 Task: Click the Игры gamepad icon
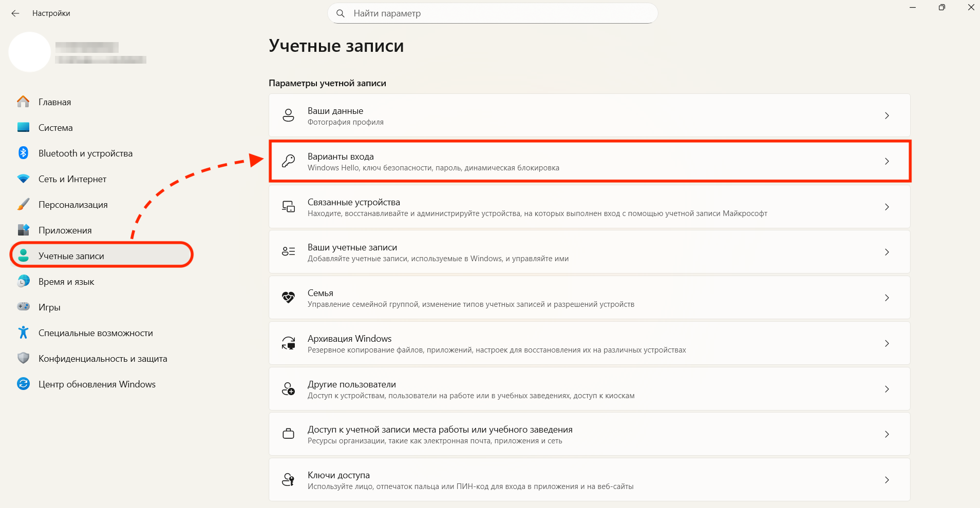(23, 307)
